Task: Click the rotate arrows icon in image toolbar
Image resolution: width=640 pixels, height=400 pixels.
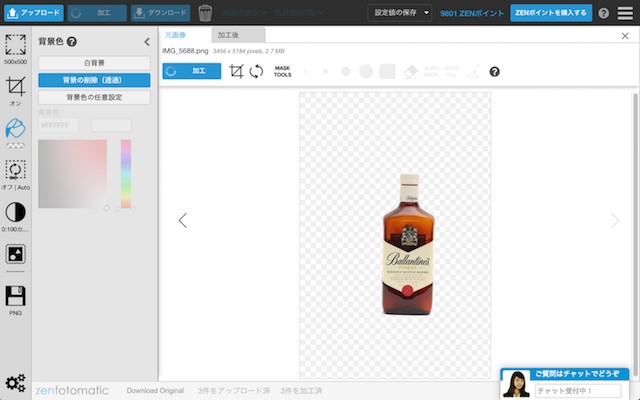Action: click(x=256, y=71)
